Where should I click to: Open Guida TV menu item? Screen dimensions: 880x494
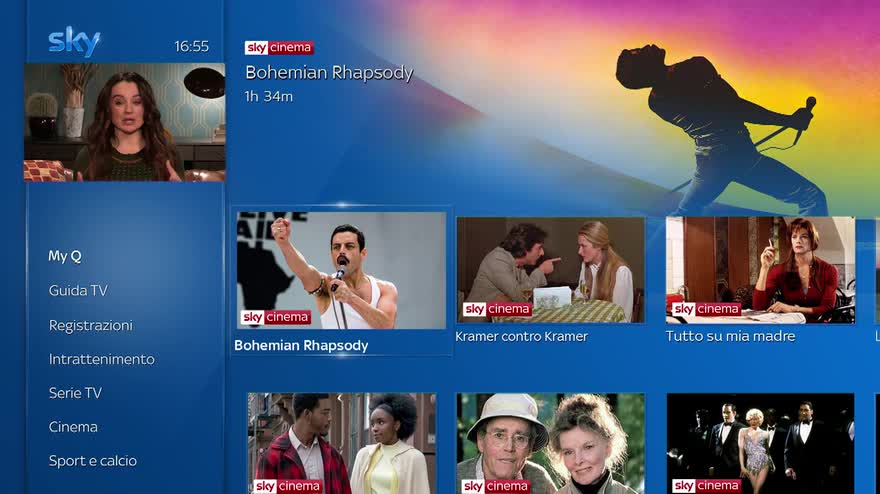pos(78,291)
